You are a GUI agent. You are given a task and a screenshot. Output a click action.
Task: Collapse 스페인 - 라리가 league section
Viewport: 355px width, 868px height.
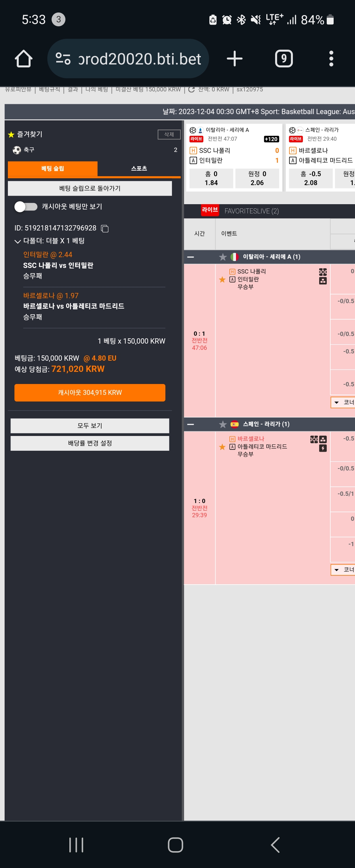pyautogui.click(x=190, y=424)
